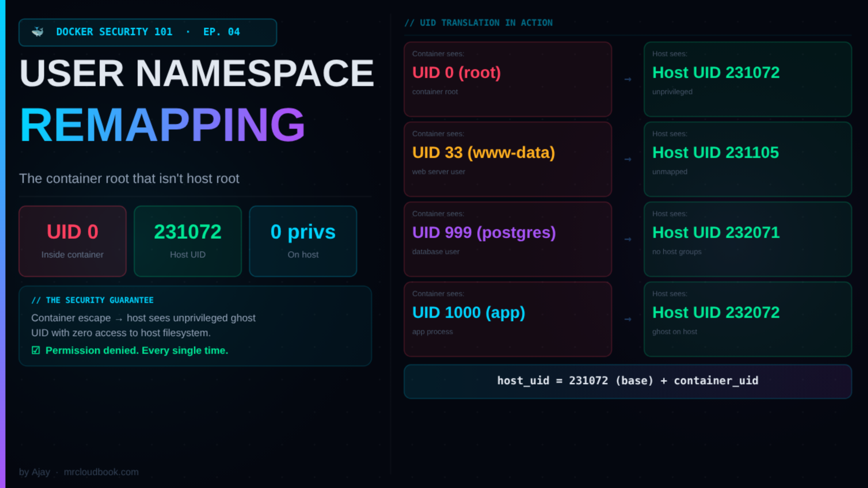This screenshot has height=488, width=868.
Task: Visit the mrcloudbook.com link
Action: (x=101, y=472)
